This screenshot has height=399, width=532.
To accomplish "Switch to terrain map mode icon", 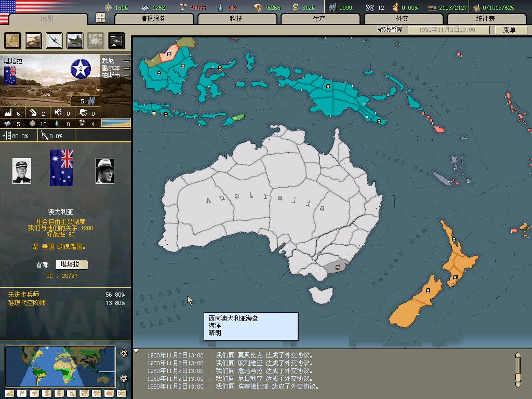I will click(9, 393).
